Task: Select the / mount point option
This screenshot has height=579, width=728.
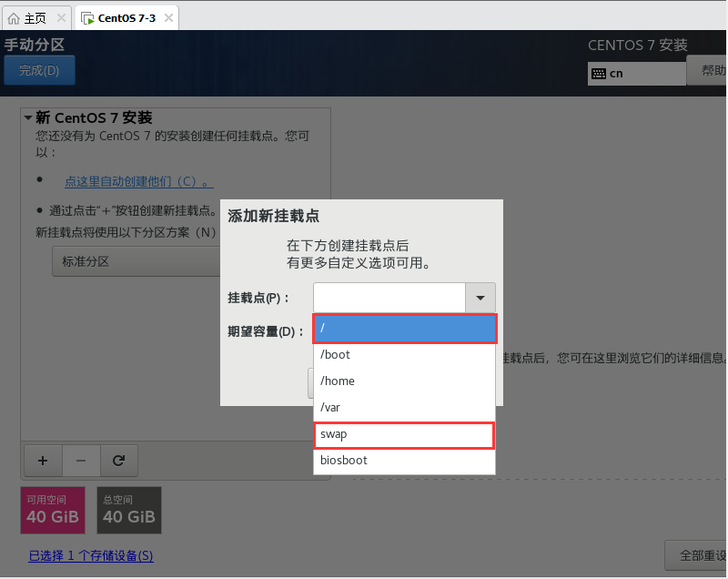Action: [x=405, y=329]
